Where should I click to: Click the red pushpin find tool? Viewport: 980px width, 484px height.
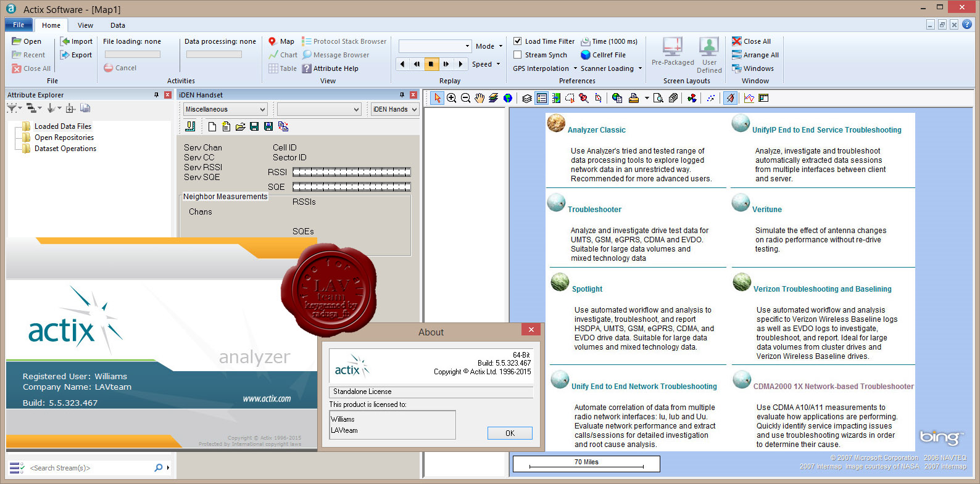[583, 98]
